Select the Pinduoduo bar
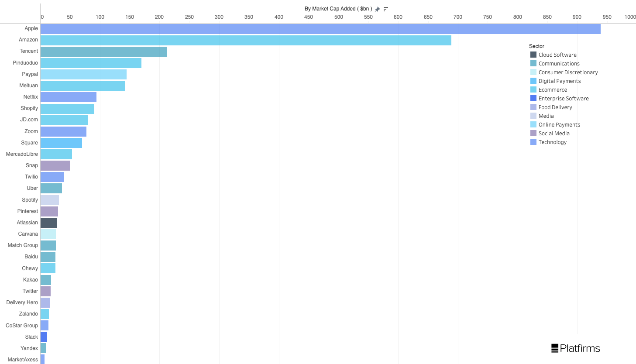 tap(91, 63)
